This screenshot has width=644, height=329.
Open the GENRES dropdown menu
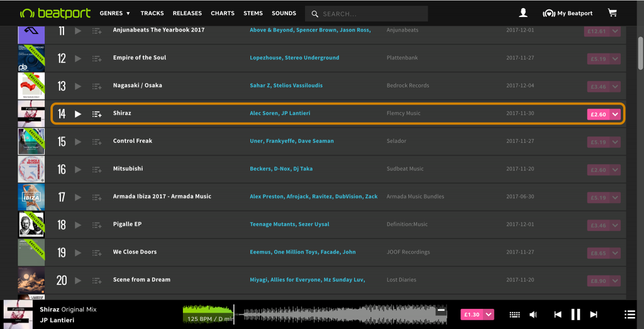[115, 13]
